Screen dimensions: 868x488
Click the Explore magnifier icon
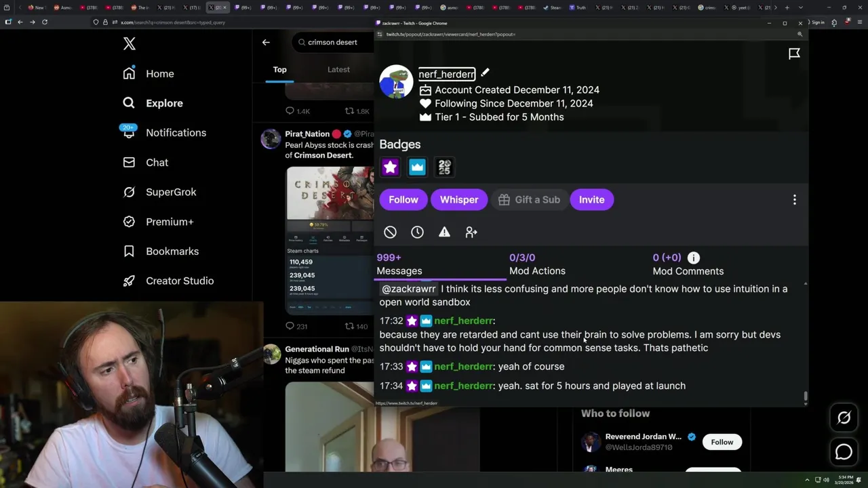pos(129,103)
